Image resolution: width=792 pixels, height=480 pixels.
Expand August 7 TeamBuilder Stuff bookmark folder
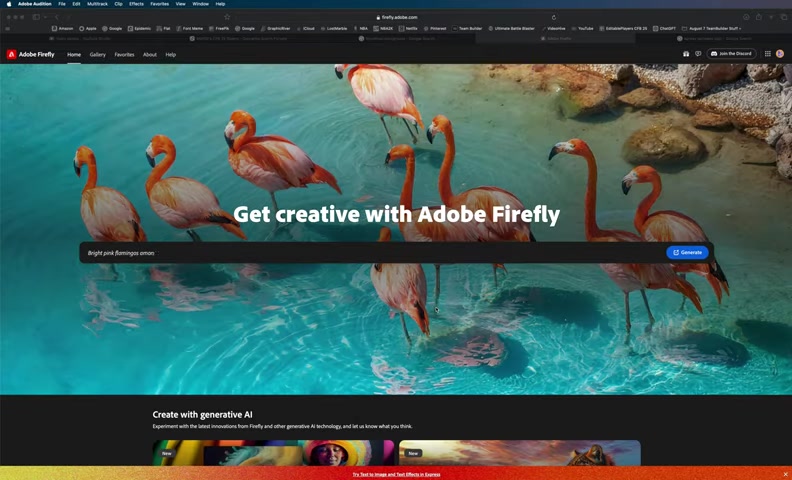[712, 28]
